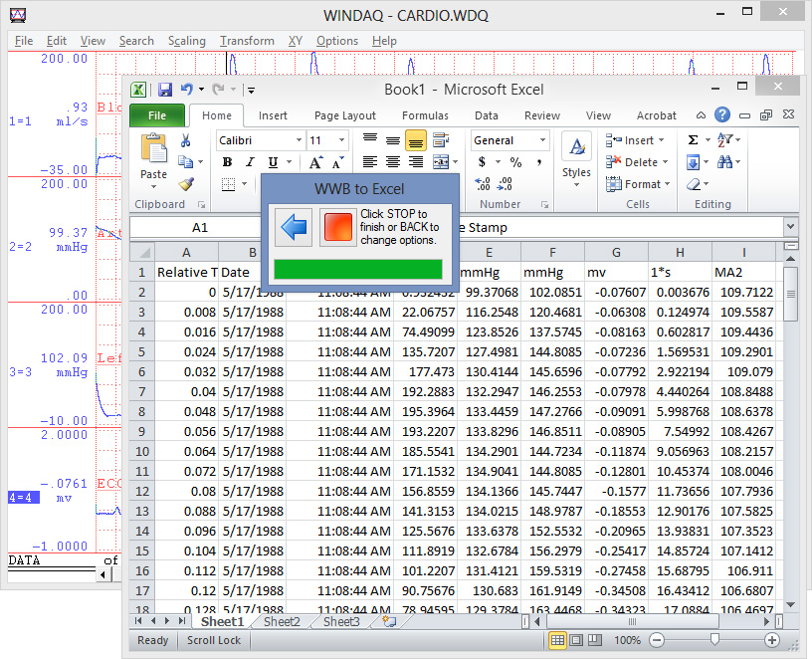This screenshot has width=812, height=659.
Task: Click the Merge and Center icon
Action: pyautogui.click(x=441, y=162)
